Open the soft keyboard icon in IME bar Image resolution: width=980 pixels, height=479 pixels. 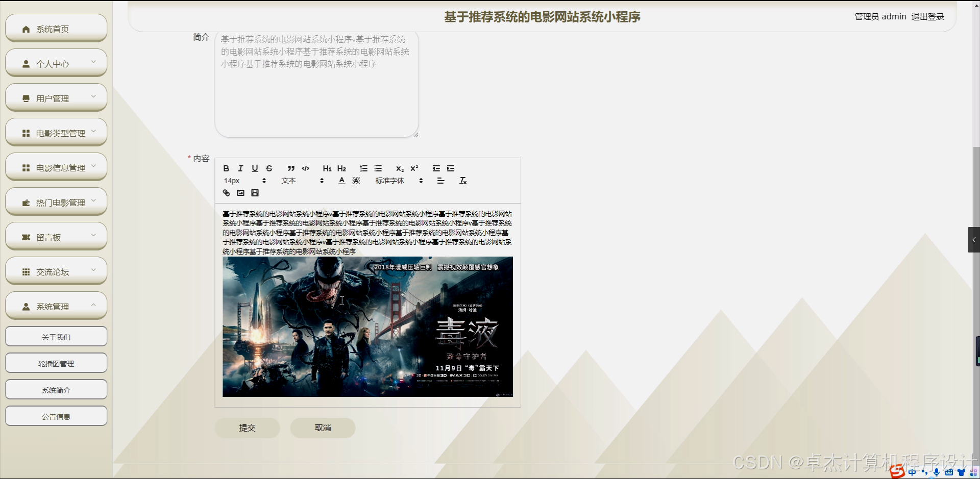click(949, 472)
